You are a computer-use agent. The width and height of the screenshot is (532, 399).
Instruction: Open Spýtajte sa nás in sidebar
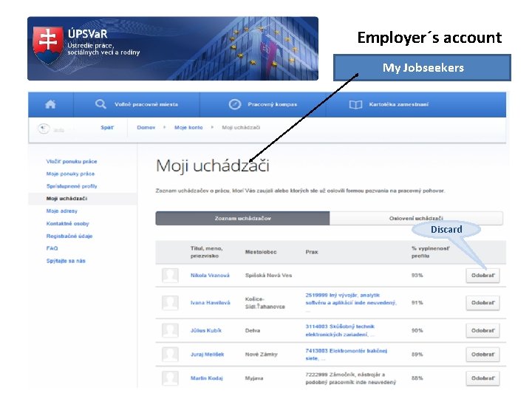point(66,261)
